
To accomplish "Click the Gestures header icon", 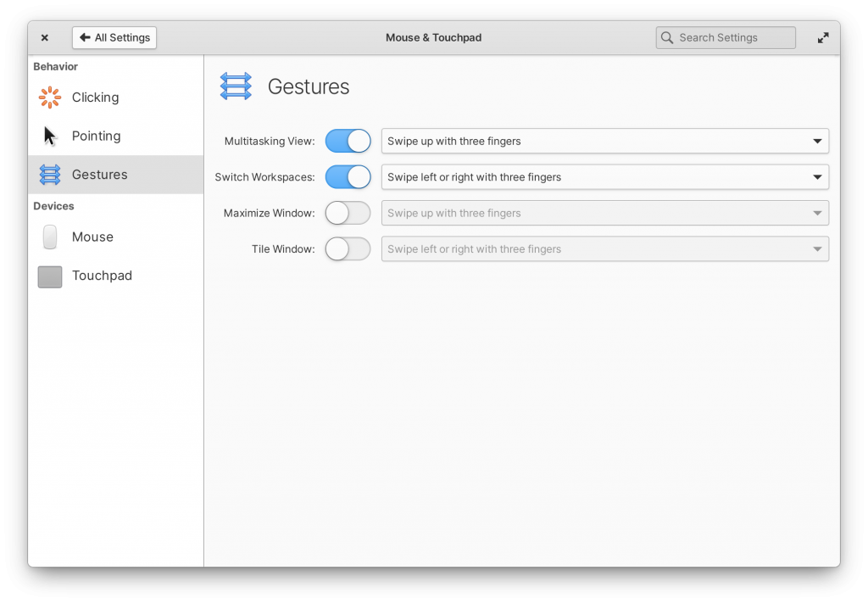I will [x=236, y=86].
